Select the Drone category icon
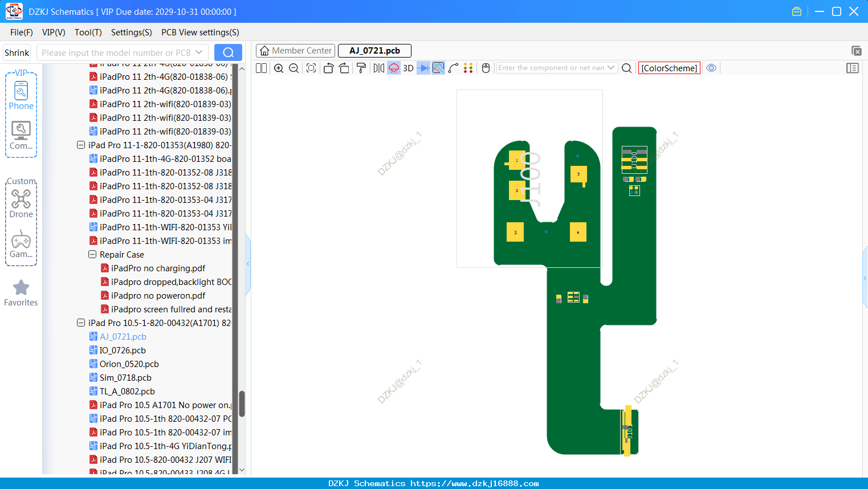This screenshot has width=868, height=489. pos(21,203)
